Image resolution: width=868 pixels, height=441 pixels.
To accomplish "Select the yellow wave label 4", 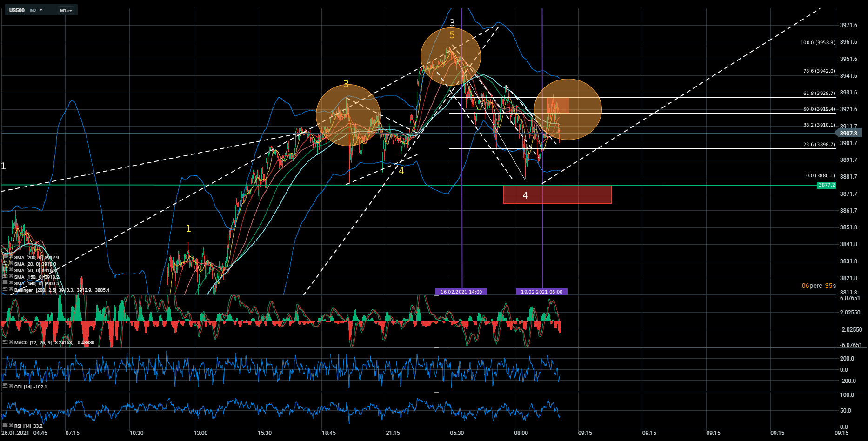I will 401,171.
